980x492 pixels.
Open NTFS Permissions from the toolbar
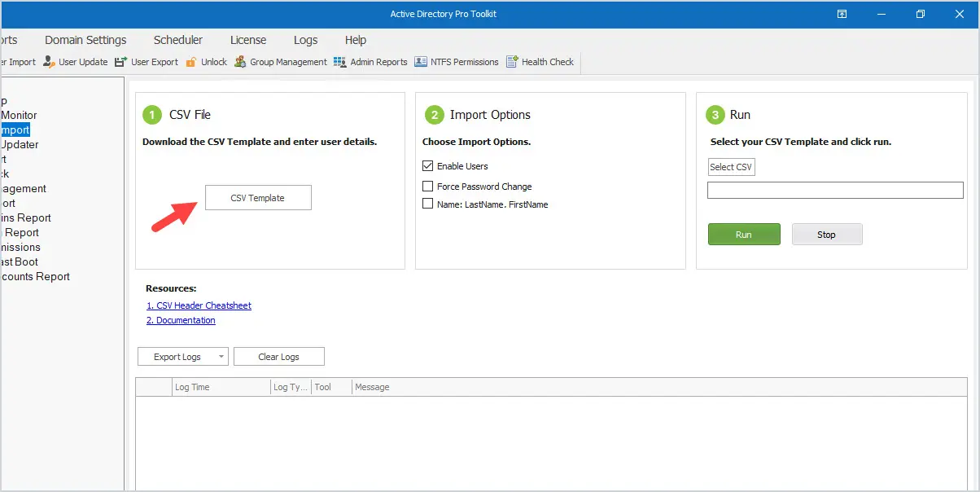point(457,62)
